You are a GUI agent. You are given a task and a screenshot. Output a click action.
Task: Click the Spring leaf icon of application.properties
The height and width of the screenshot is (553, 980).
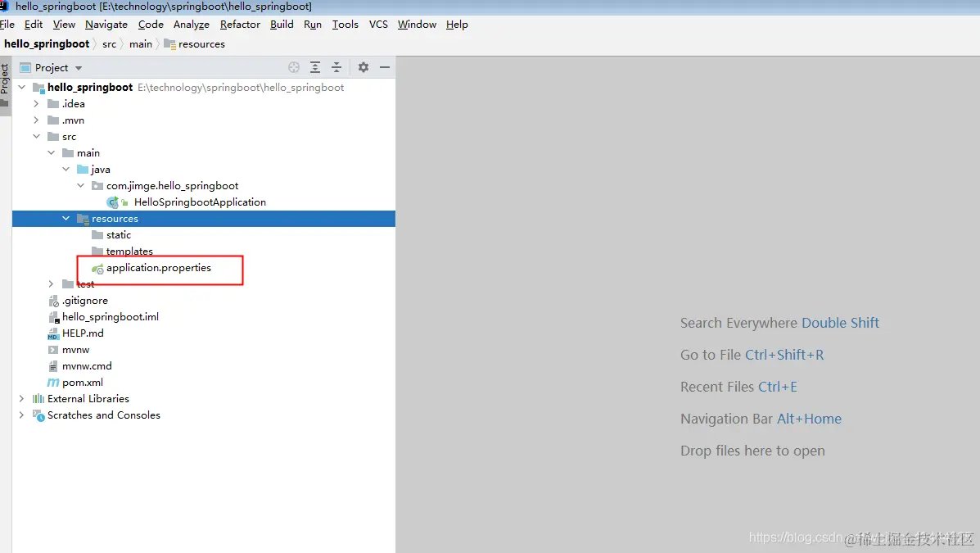pos(97,269)
